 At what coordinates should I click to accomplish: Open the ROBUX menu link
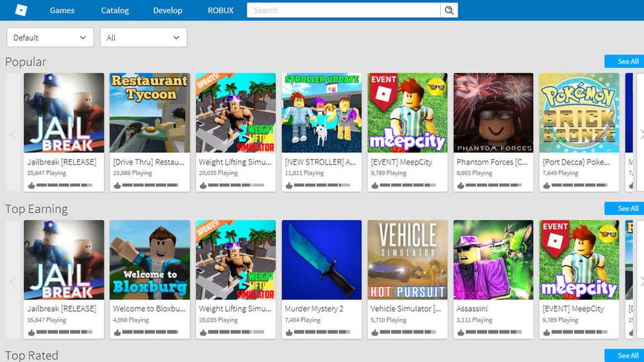(220, 11)
